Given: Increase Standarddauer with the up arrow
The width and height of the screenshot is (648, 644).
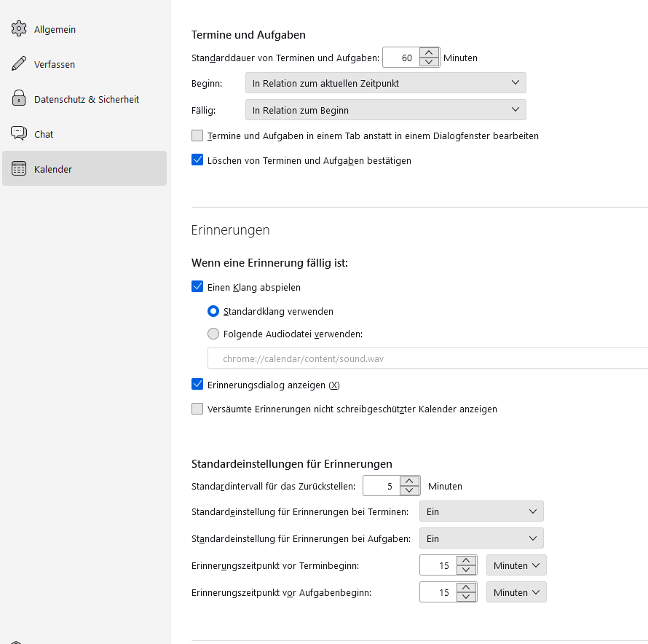Looking at the screenshot, I should click(430, 52).
